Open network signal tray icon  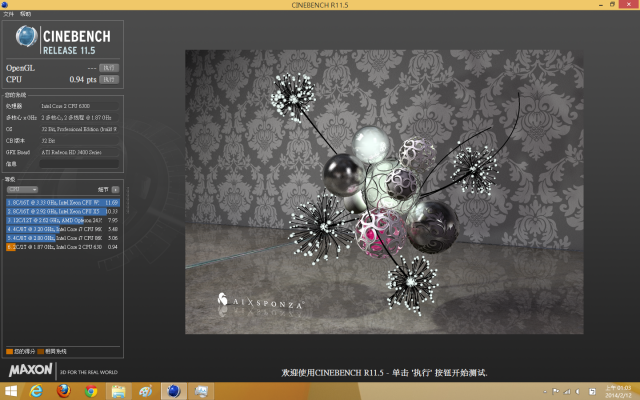click(x=567, y=392)
